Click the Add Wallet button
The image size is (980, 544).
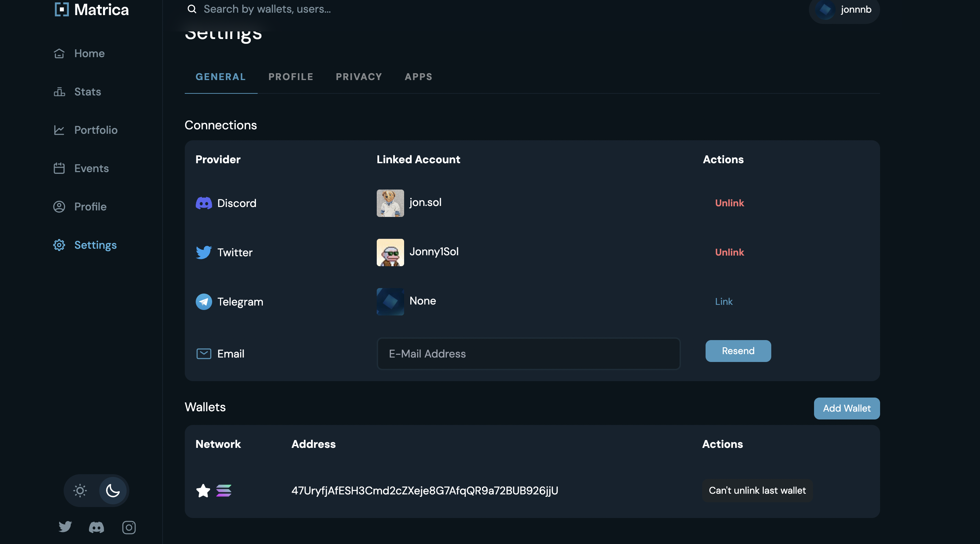[847, 408]
